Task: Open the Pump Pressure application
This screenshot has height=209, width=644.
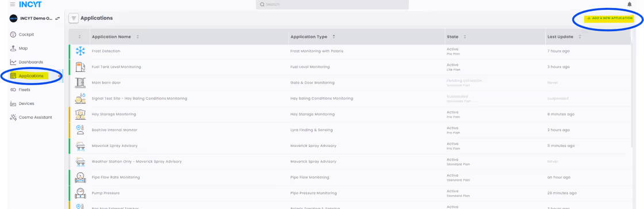Action: [106, 193]
